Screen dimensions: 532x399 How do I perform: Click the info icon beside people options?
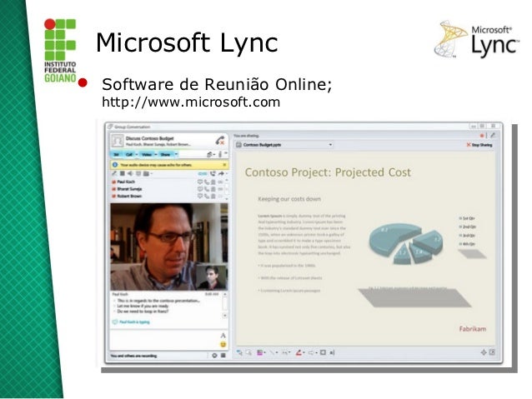pos(220,155)
